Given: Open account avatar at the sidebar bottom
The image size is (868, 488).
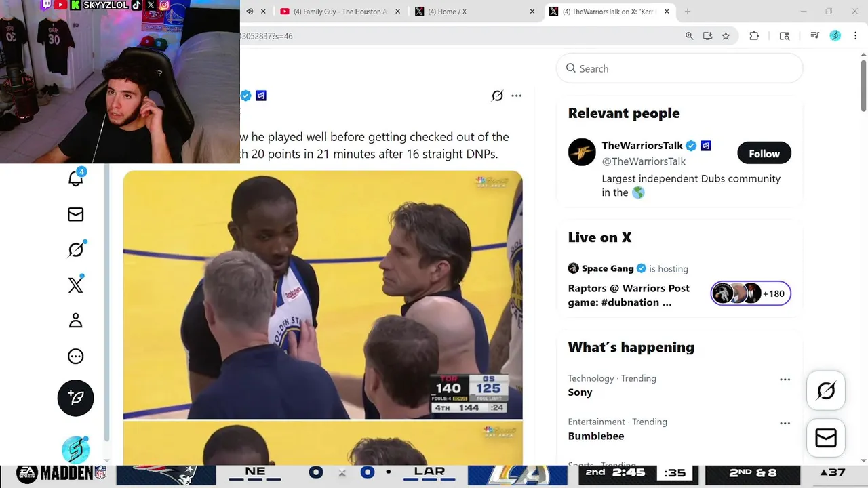Looking at the screenshot, I should pos(75,450).
